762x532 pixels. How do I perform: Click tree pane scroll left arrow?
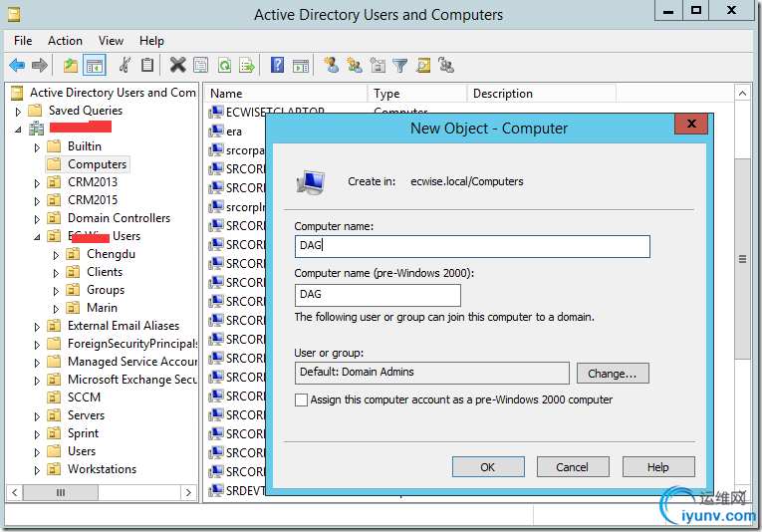pyautogui.click(x=15, y=492)
